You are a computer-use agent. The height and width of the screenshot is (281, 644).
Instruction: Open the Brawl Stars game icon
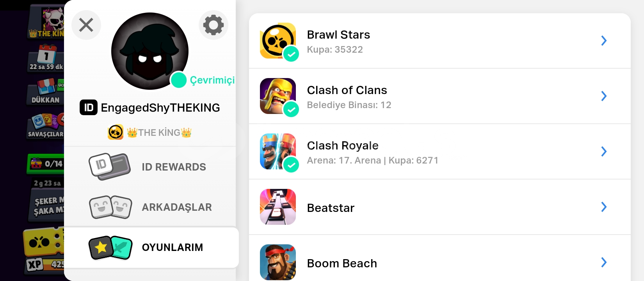pyautogui.click(x=278, y=41)
